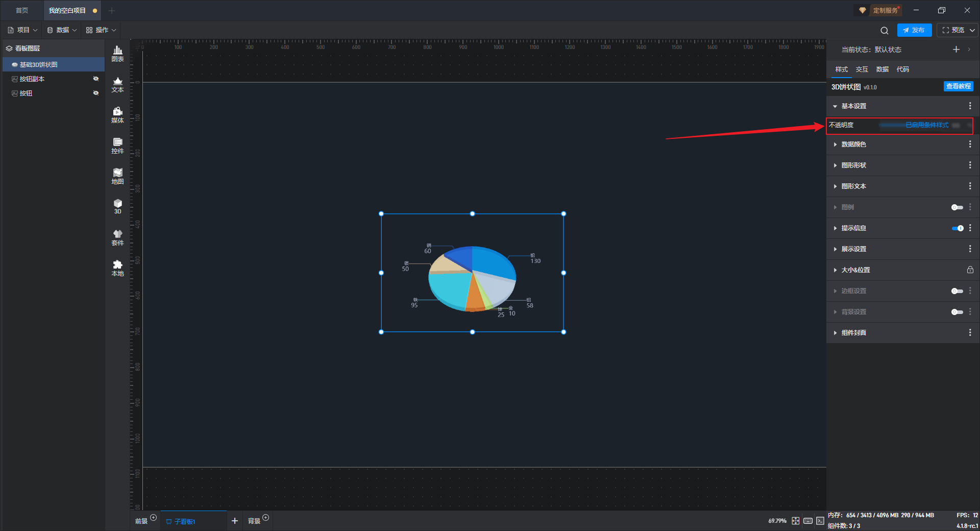This screenshot has width=980, height=531.
Task: Open the 控件 controls components icon
Action: 117,146
